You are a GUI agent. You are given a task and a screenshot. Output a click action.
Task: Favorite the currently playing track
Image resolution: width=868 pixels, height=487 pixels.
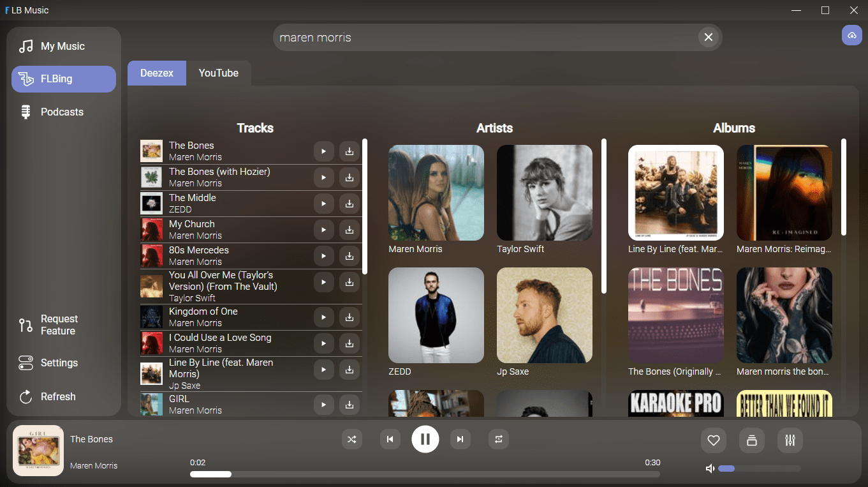click(713, 440)
